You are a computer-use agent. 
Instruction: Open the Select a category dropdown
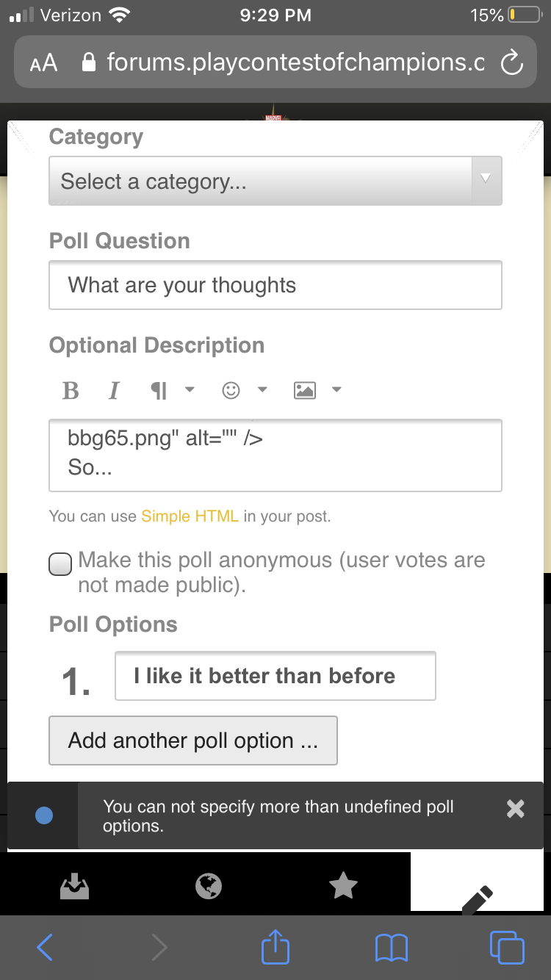click(x=275, y=181)
